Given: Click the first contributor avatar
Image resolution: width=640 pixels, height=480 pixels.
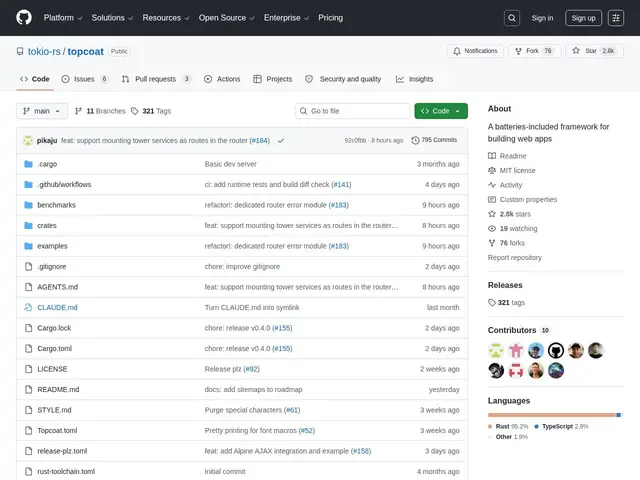Looking at the screenshot, I should tap(496, 351).
